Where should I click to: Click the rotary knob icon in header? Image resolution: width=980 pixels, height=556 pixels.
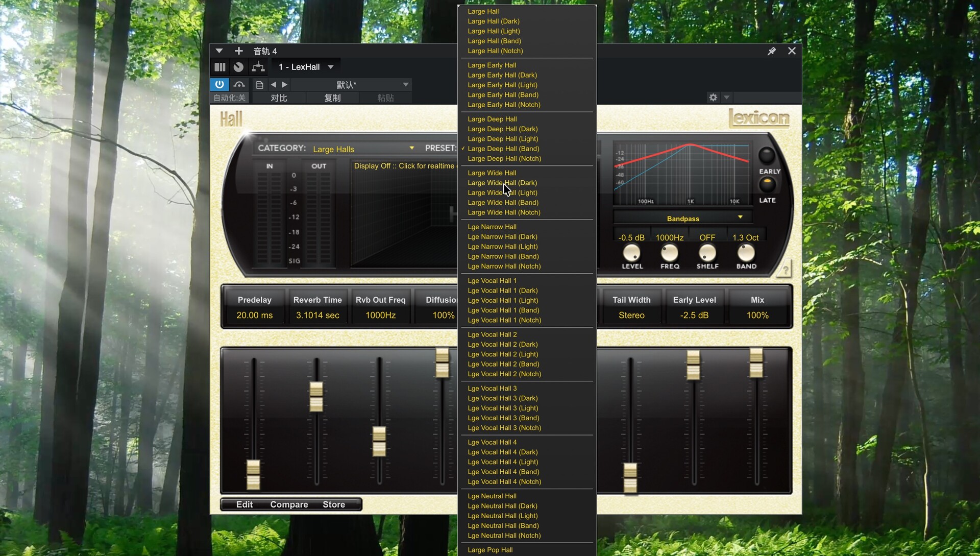(238, 67)
